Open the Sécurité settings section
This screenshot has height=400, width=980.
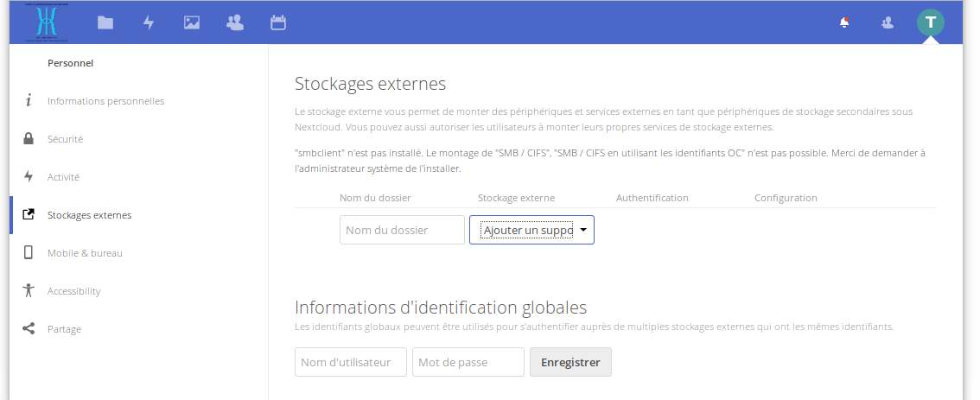(65, 139)
